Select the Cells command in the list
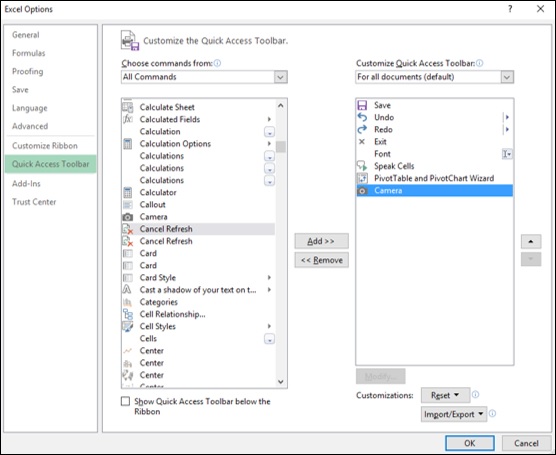556x455 pixels. tap(198, 339)
